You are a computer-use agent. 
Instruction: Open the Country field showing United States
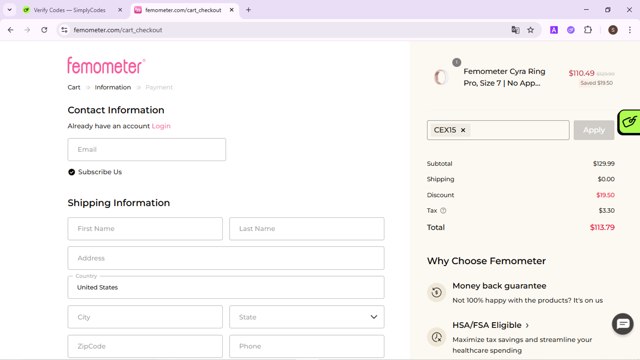point(226,287)
